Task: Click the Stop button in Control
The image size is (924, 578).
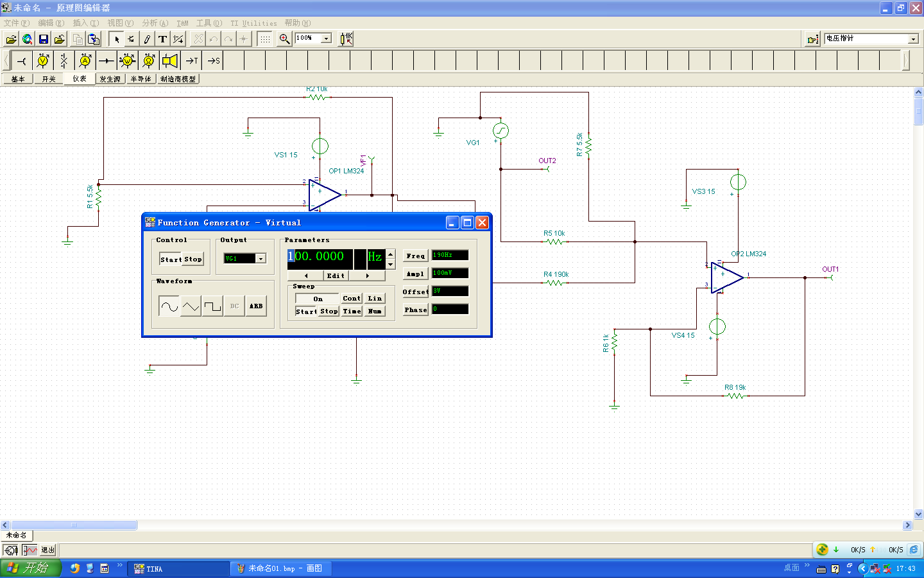Action: (x=193, y=259)
